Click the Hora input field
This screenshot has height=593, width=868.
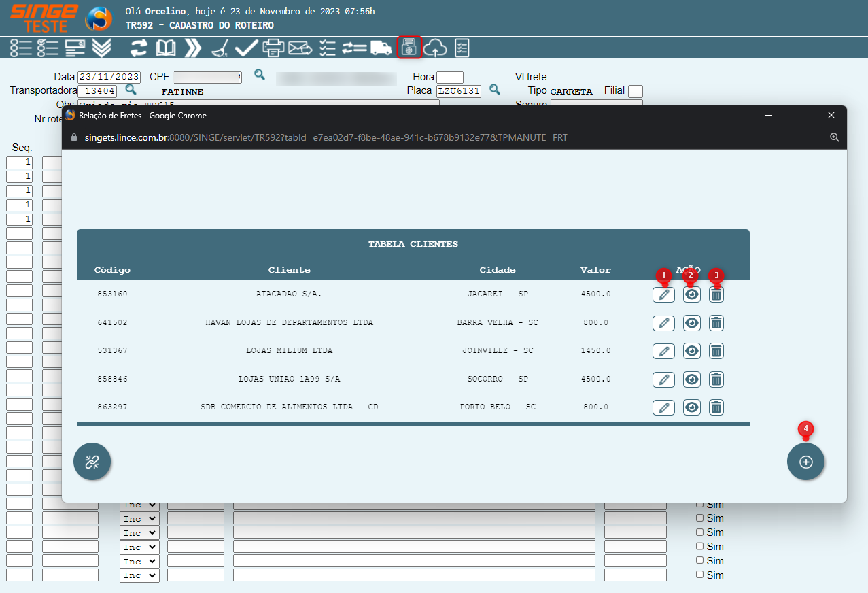[450, 77]
